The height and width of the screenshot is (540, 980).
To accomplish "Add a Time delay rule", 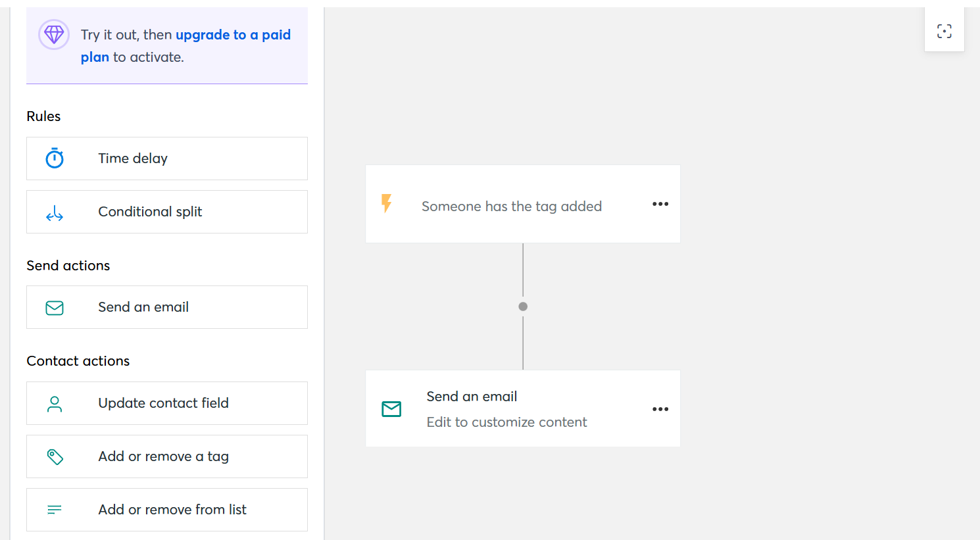I will [133, 159].
